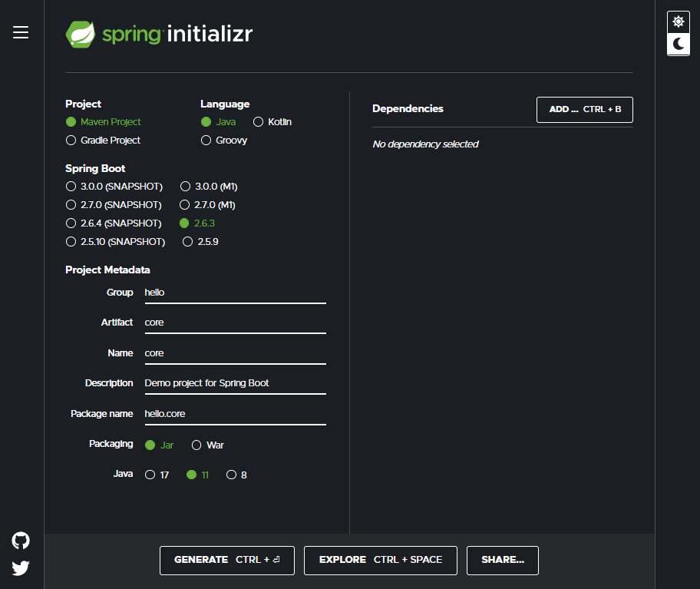Select Spring Boot 2.7.0 (M1)
Screen dimensions: 700x589
[x=207, y=204]
